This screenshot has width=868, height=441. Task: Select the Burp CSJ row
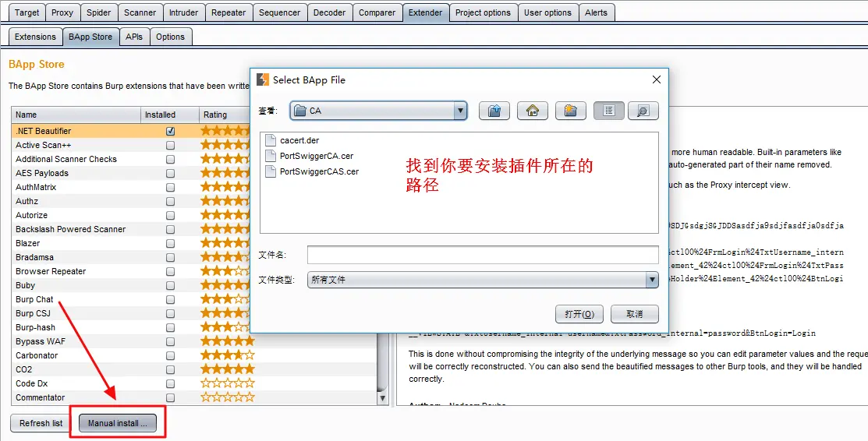point(133,313)
